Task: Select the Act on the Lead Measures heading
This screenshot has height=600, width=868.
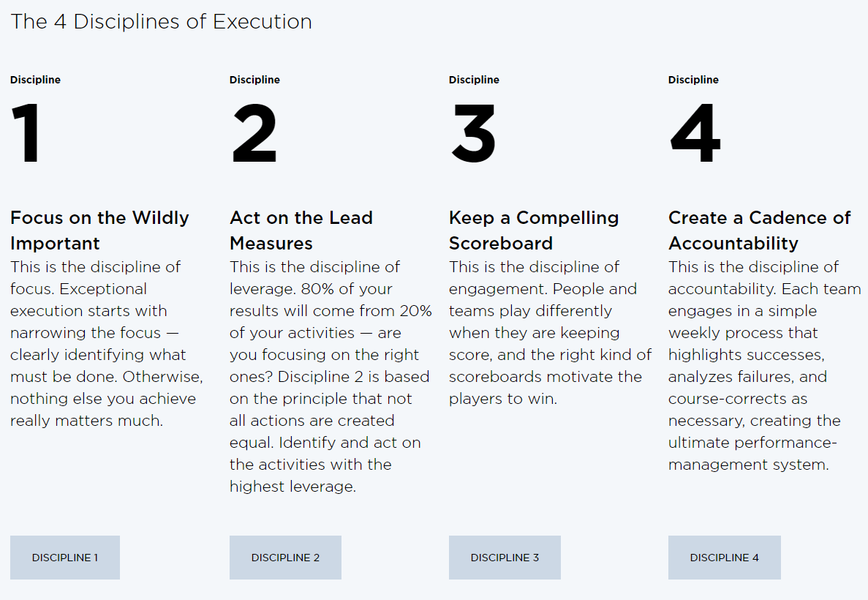Action: 301,230
